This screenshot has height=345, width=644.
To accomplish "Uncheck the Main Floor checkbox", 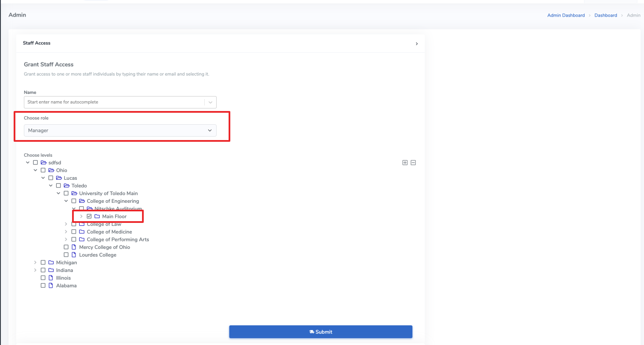I will (89, 216).
